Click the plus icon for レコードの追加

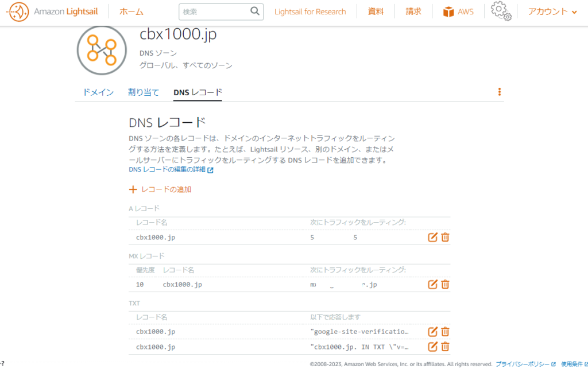coord(133,189)
